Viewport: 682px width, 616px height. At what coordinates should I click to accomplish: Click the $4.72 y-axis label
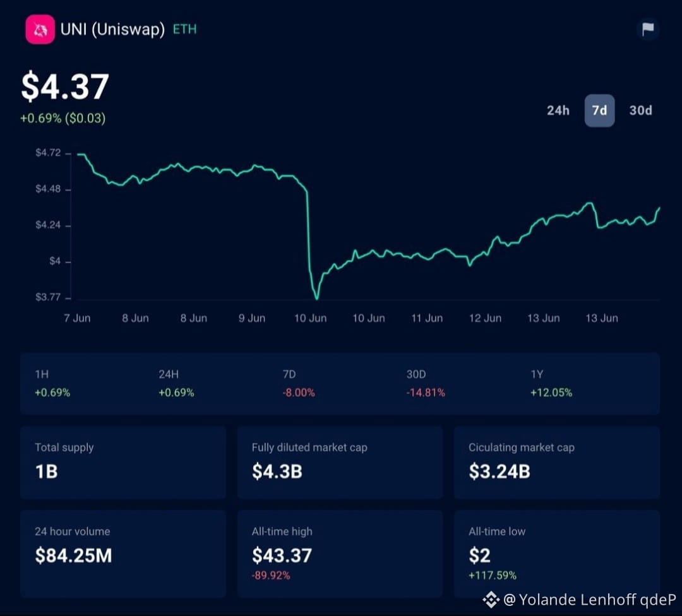48,153
